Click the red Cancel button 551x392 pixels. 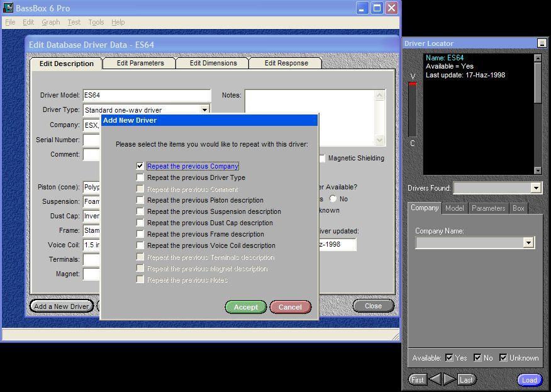tap(290, 307)
